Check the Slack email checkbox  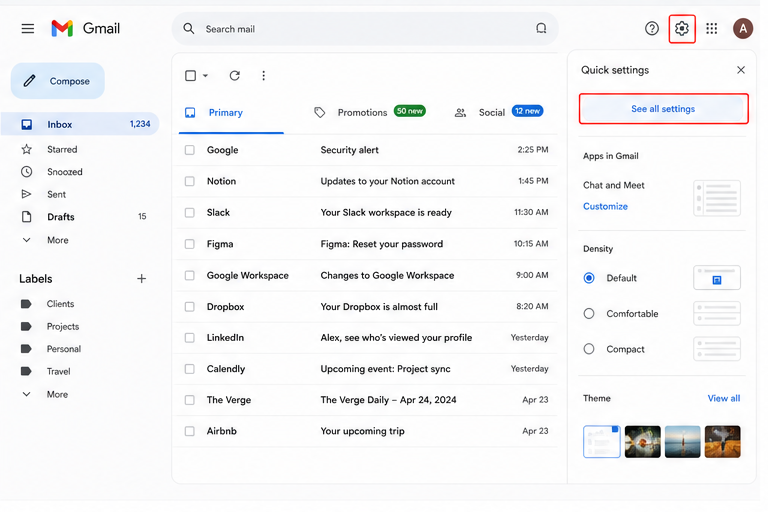[x=190, y=213]
